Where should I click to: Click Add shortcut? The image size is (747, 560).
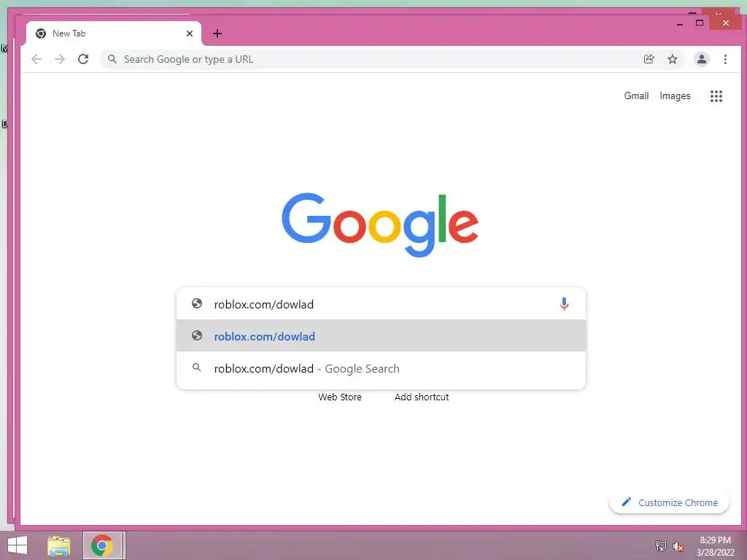[422, 397]
